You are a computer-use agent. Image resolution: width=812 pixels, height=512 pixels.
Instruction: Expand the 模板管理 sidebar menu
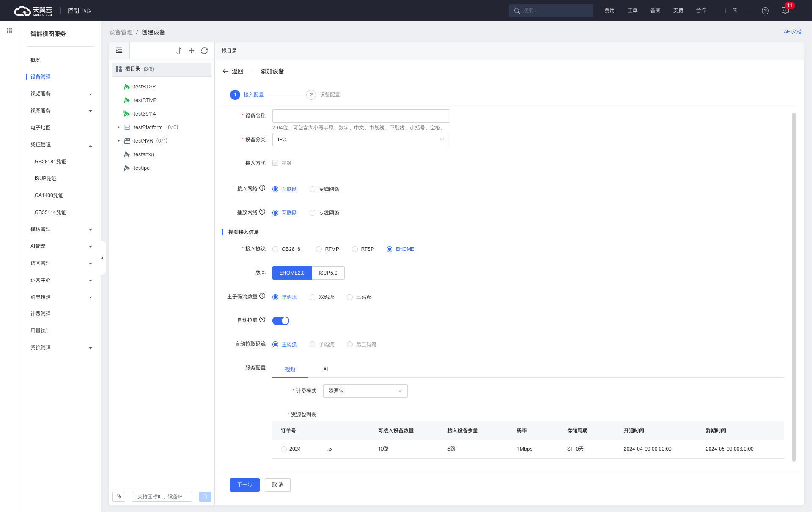pos(60,229)
